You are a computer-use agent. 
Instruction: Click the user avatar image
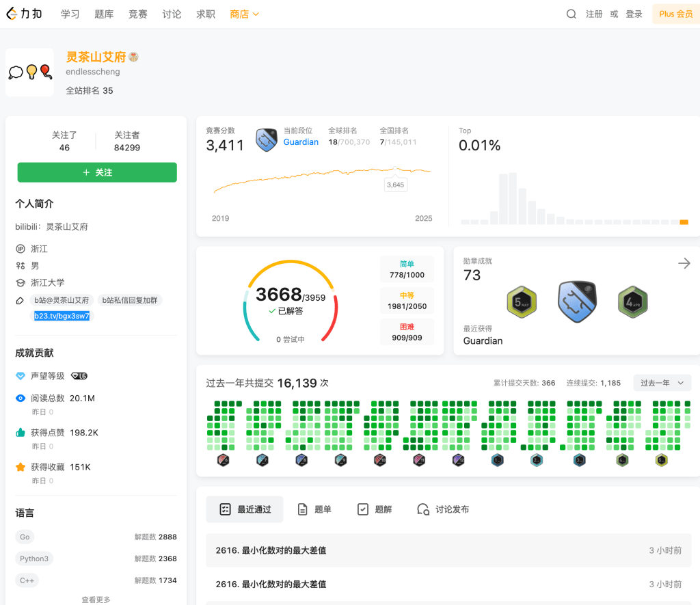[x=29, y=72]
